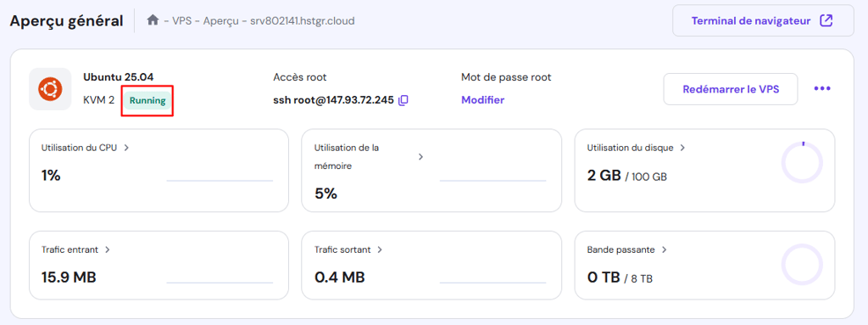Click Modifier to change root password

[x=482, y=100]
